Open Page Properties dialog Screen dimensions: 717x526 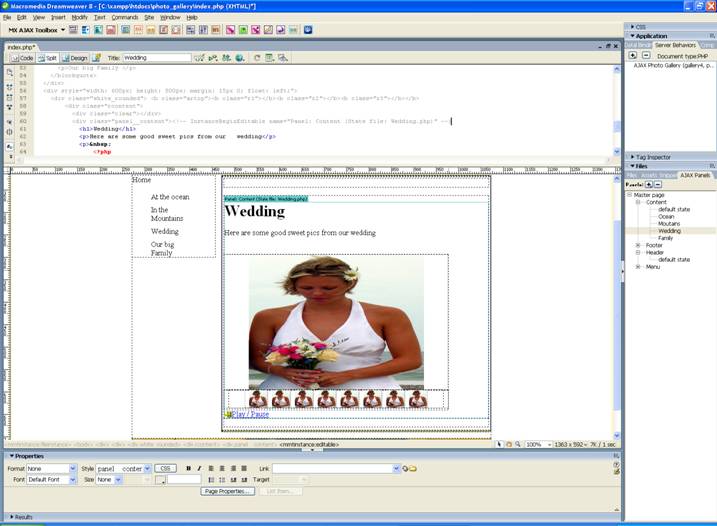(227, 491)
